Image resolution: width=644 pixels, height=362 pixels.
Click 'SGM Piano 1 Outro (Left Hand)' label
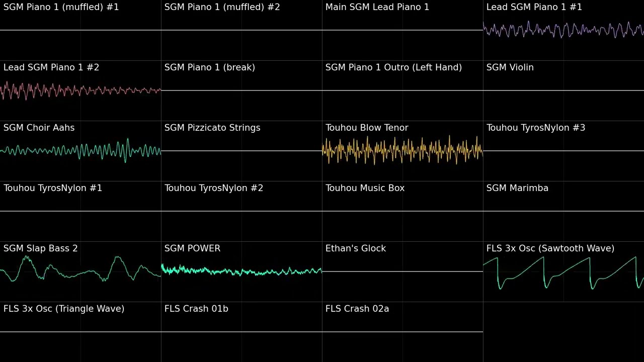[x=393, y=67]
